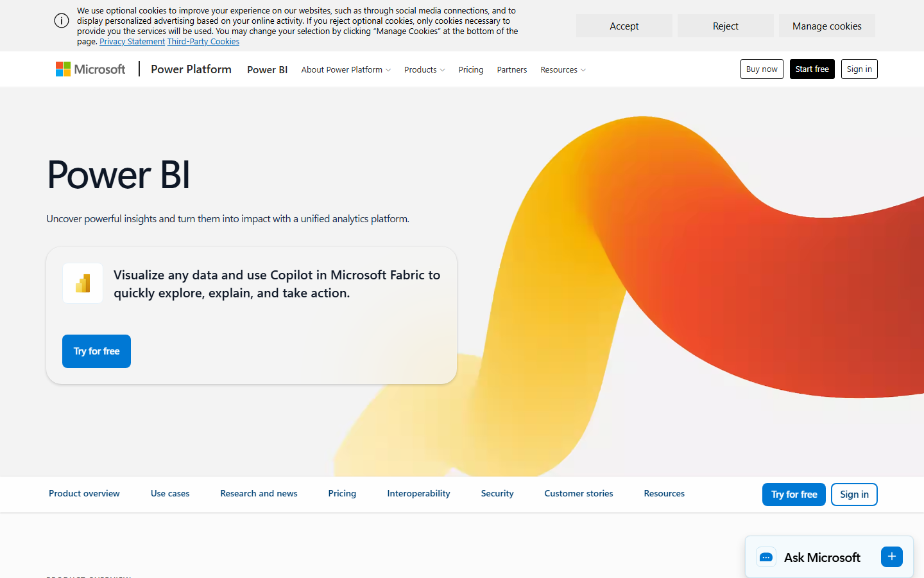This screenshot has height=578, width=924.
Task: Expand the Resources dropdown in top nav
Action: pos(563,70)
